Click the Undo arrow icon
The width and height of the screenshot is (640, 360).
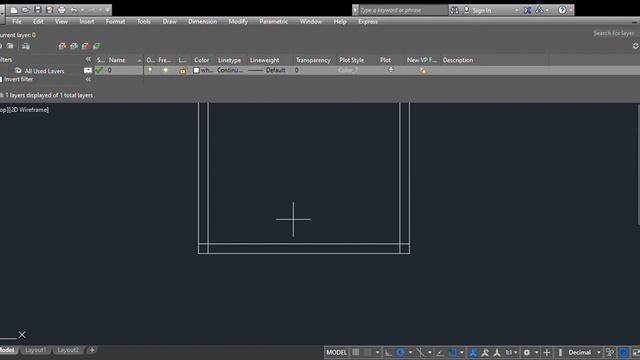click(73, 10)
